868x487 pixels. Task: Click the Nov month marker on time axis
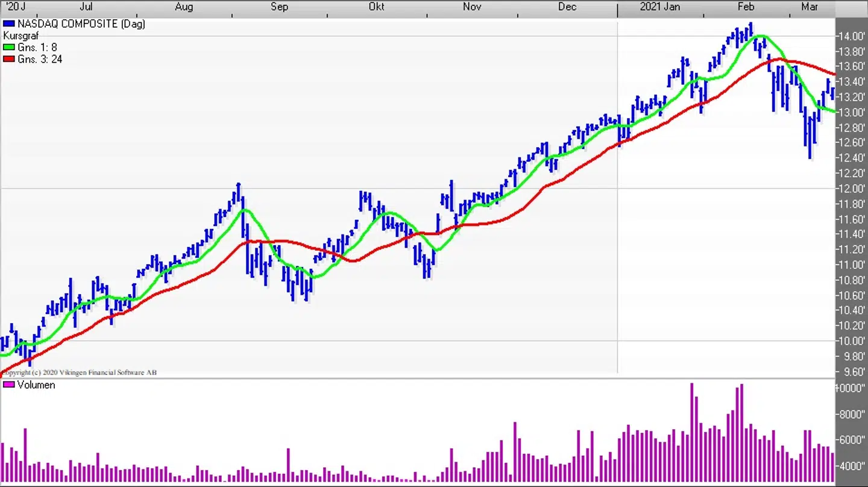pyautogui.click(x=472, y=7)
